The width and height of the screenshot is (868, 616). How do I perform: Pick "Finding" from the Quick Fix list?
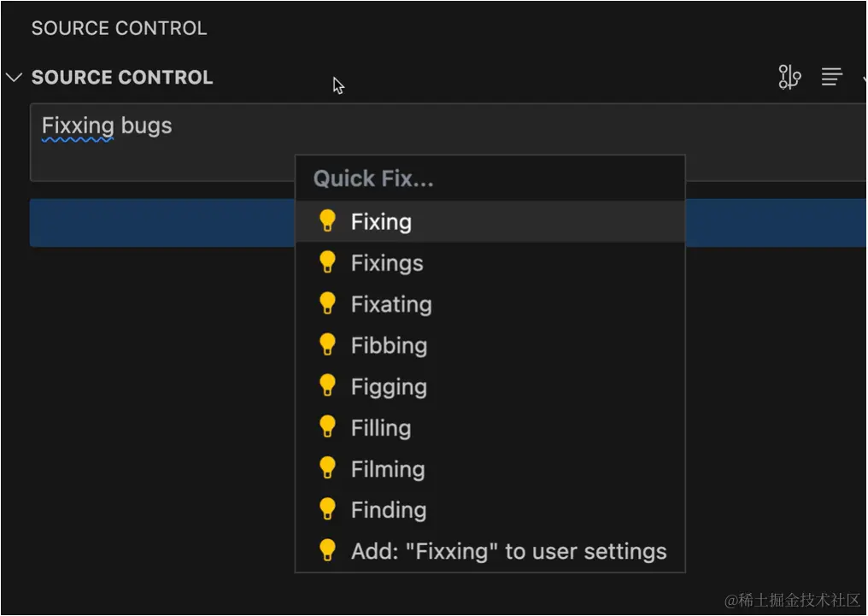389,509
